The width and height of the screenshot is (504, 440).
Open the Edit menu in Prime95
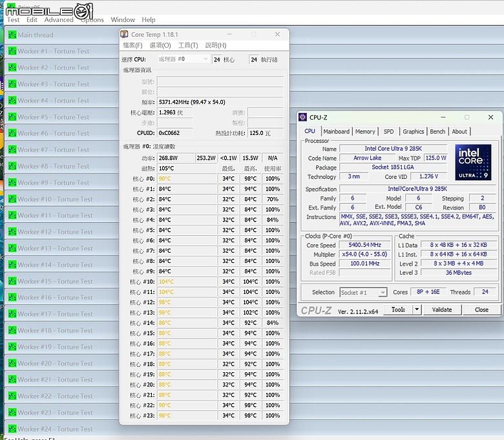coord(32,19)
